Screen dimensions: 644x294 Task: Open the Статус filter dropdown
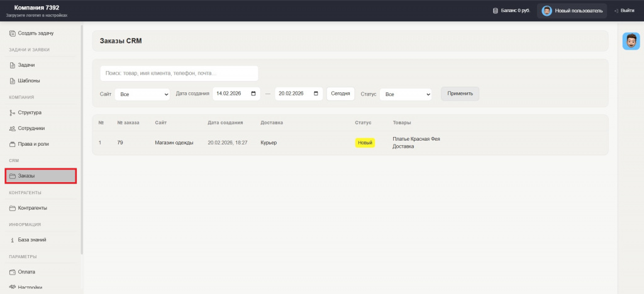pos(405,94)
